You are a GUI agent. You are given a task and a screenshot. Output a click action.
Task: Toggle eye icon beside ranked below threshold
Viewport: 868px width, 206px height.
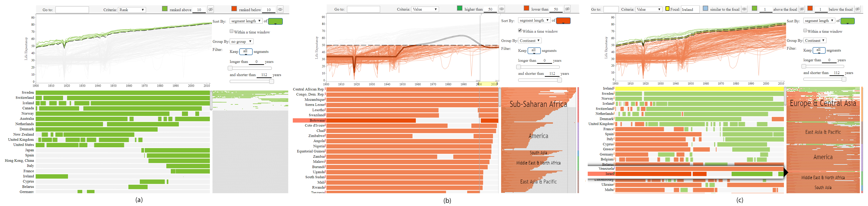pos(280,9)
